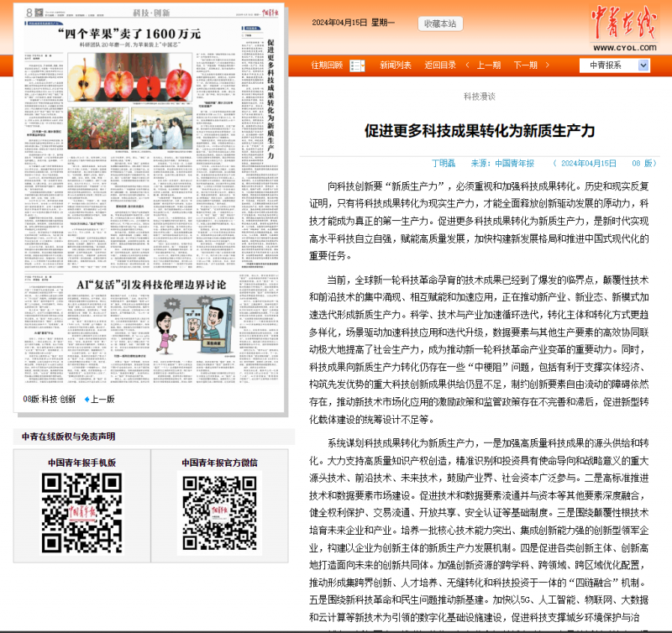Click the "四个苹果"卖了1600万元 headline on the page preview

[x=129, y=34]
